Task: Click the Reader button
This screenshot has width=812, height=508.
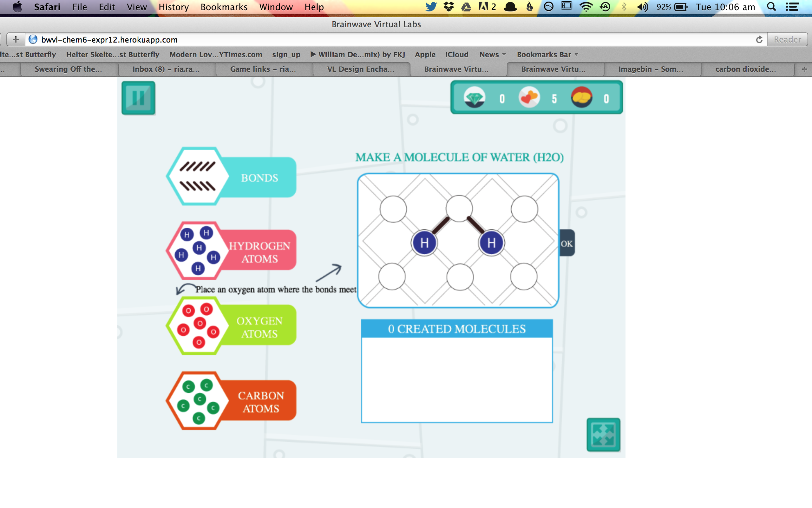Action: coord(787,40)
